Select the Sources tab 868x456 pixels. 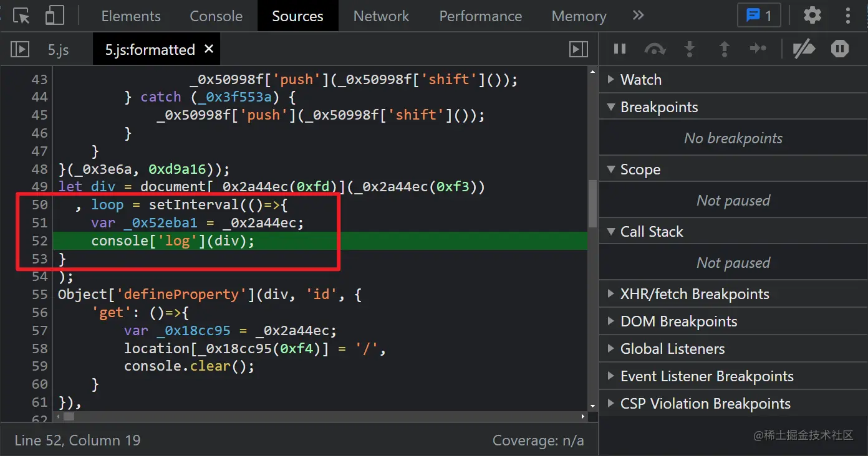[x=297, y=16]
